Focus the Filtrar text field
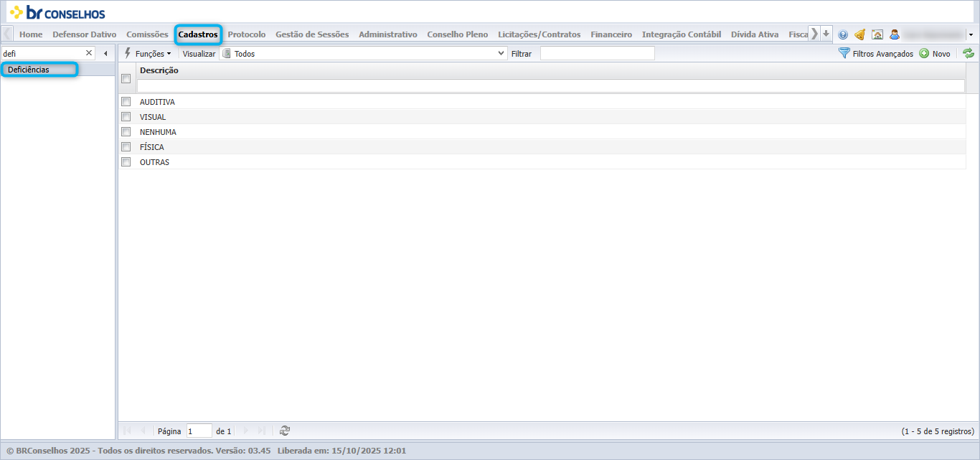 pyautogui.click(x=598, y=54)
